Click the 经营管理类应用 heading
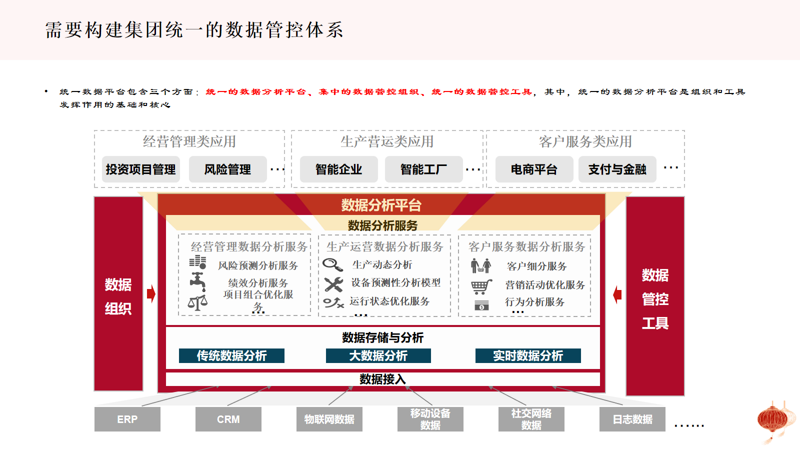Screen dimensions: 800x450 [189, 141]
